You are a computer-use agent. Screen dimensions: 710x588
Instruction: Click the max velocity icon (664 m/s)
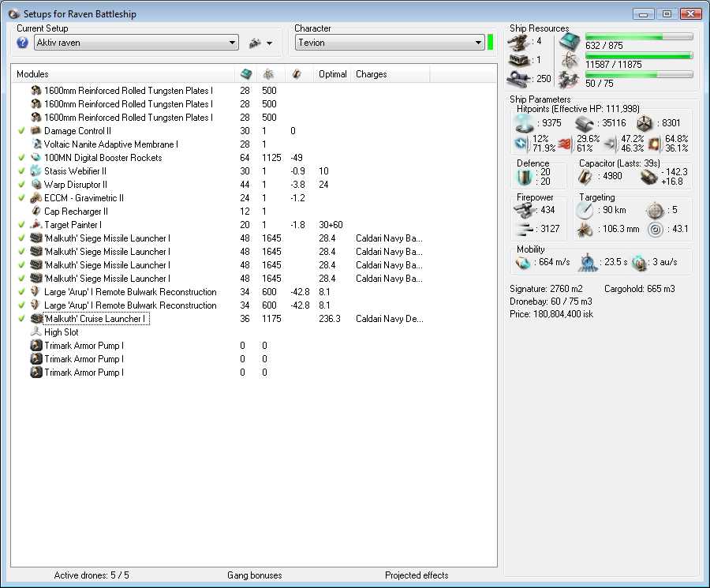tap(523, 262)
